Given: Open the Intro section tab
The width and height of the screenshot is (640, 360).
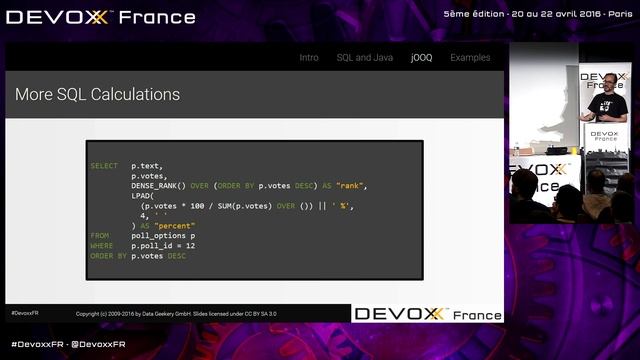Looking at the screenshot, I should (x=309, y=58).
